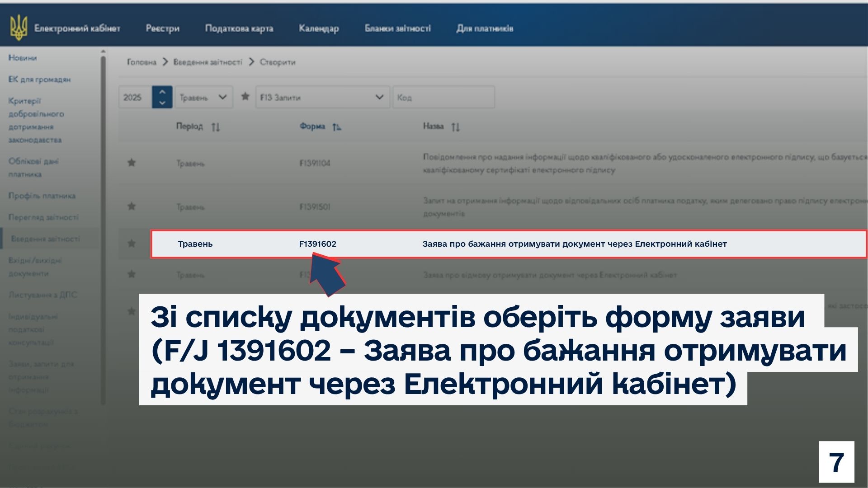Click the trident logo in the header
The height and width of the screenshot is (488, 868).
(x=19, y=28)
